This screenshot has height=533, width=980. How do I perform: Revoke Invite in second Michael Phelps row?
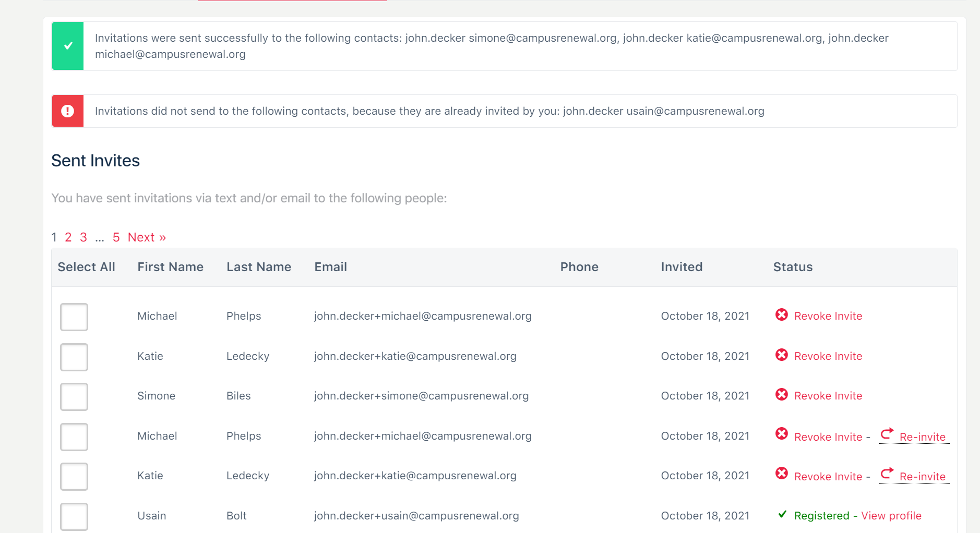tap(828, 437)
